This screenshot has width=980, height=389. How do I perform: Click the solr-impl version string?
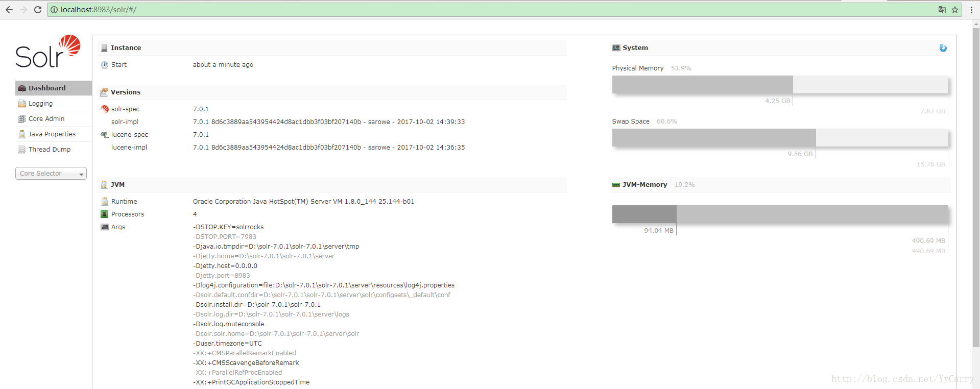pyautogui.click(x=329, y=122)
